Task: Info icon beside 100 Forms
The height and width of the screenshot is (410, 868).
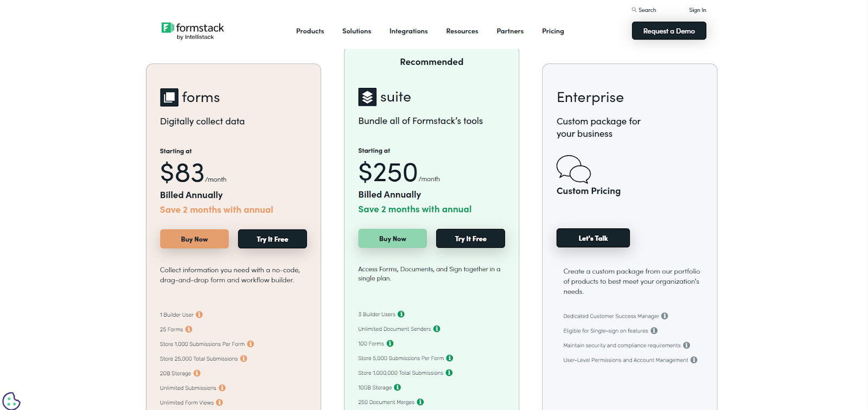Action: (x=390, y=343)
